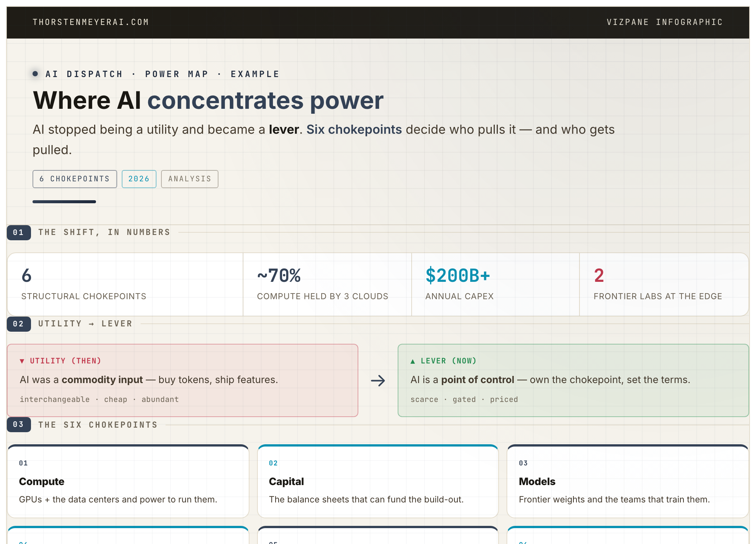Click the 2 frontier labs stat
Screen dimensions: 756x544
pos(664,284)
